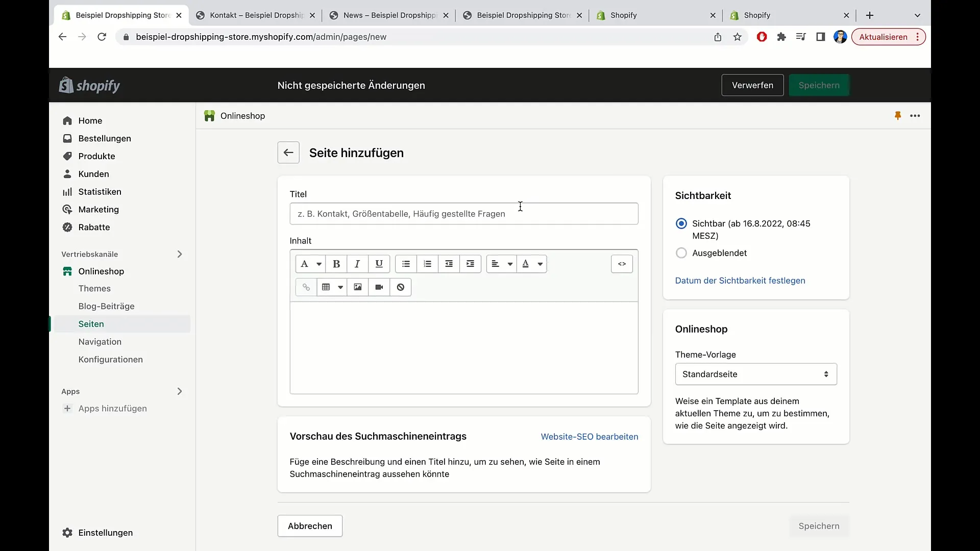The image size is (980, 551).
Task: Clear formatting in the editor
Action: [x=401, y=287]
